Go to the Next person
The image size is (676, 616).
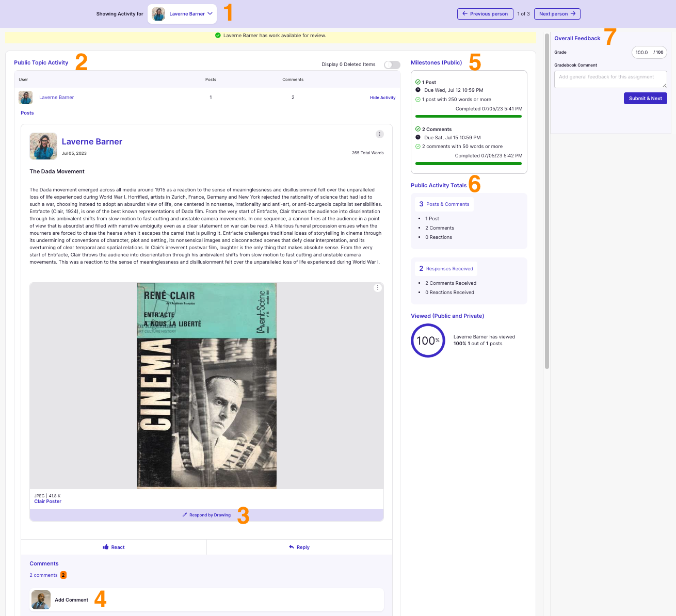click(x=557, y=14)
